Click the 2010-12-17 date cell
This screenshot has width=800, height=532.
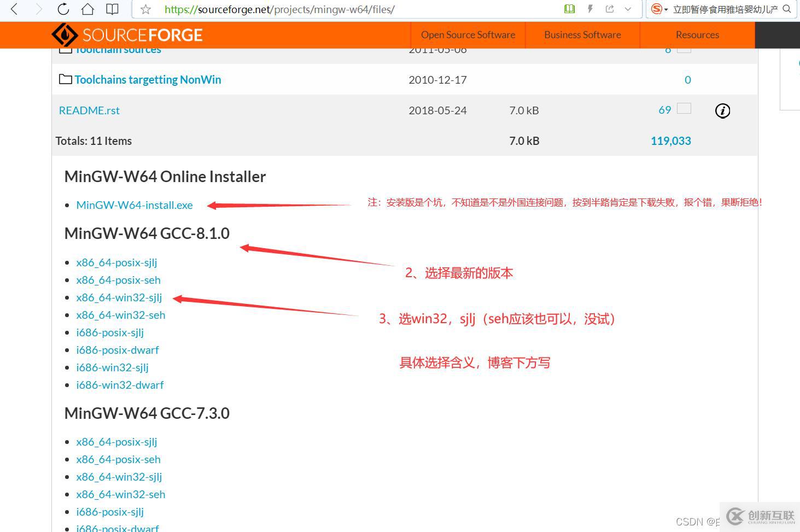(x=437, y=80)
